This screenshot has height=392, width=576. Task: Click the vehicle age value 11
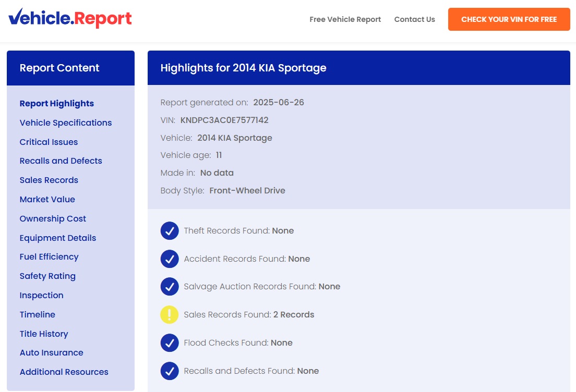pyautogui.click(x=219, y=155)
